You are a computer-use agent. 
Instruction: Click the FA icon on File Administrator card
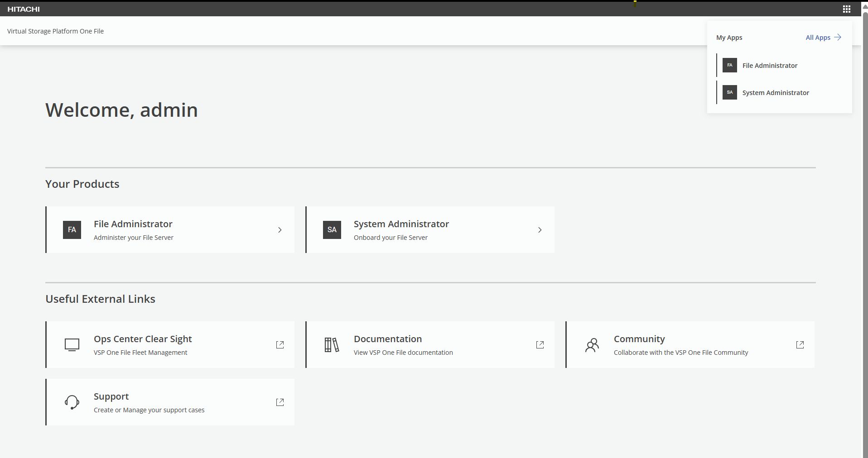72,229
